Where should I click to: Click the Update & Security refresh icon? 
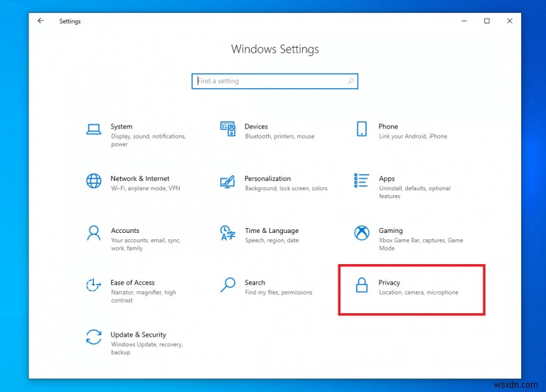(94, 337)
